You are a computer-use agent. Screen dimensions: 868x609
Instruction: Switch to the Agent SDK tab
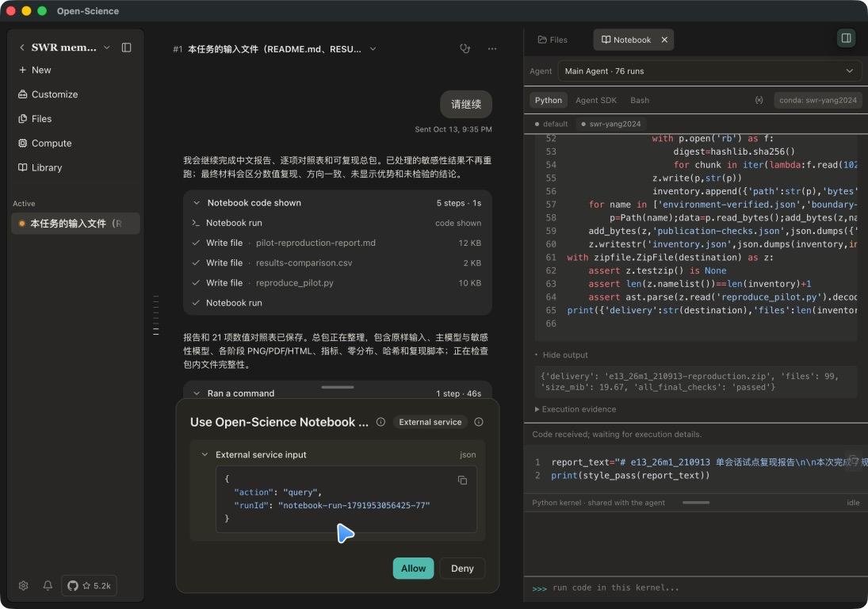595,100
